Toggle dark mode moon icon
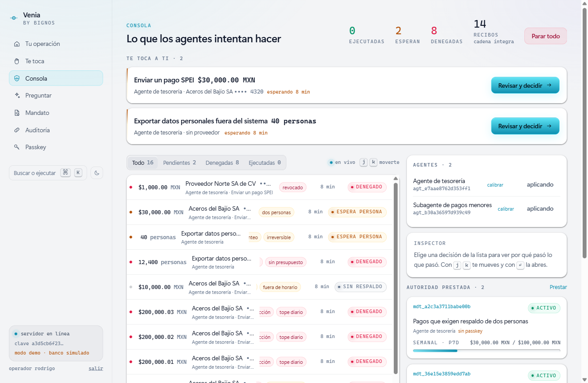This screenshot has height=383, width=588. [97, 173]
